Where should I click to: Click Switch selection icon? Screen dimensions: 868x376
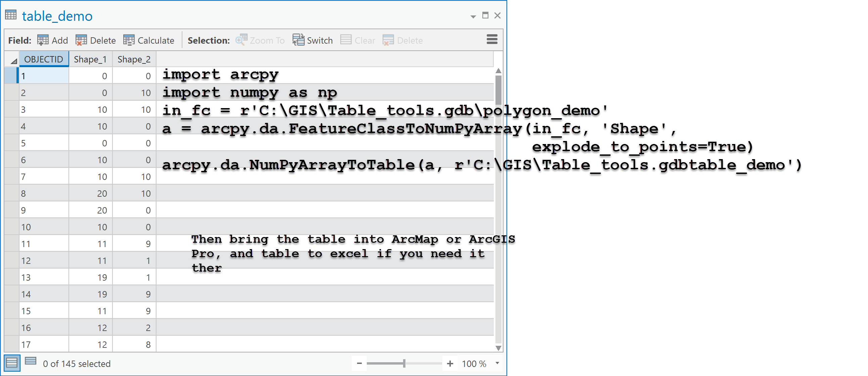pyautogui.click(x=298, y=40)
